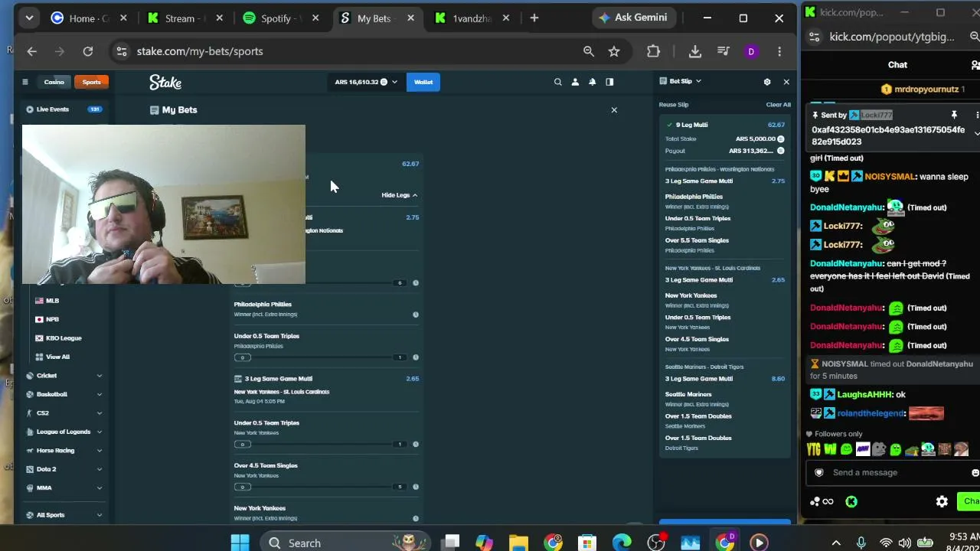Open Chrome zoom magnifier in address bar
980x551 pixels.
click(589, 51)
